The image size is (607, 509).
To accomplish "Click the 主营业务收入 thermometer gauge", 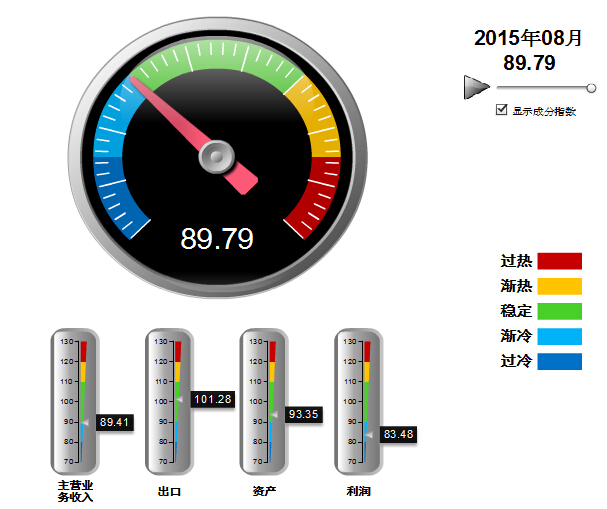I will tap(75, 401).
